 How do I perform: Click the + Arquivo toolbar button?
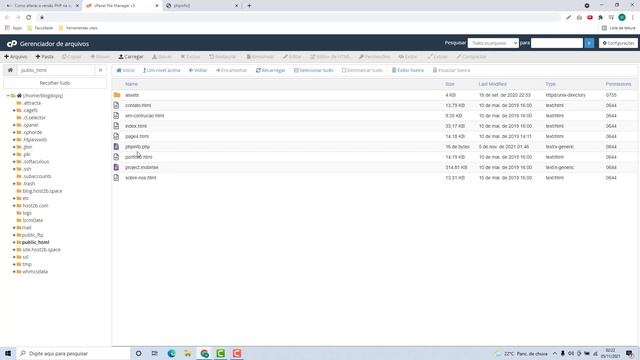pyautogui.click(x=16, y=57)
